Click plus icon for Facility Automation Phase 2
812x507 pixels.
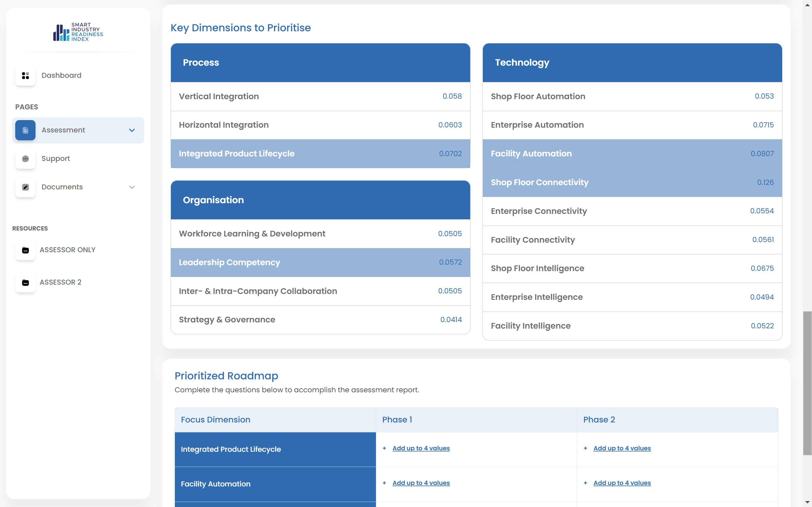[x=585, y=483]
